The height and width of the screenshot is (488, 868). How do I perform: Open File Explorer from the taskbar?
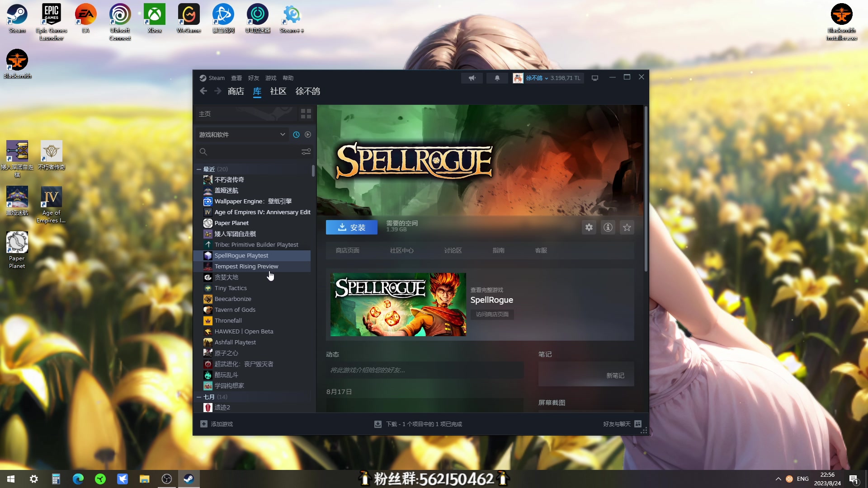click(145, 479)
